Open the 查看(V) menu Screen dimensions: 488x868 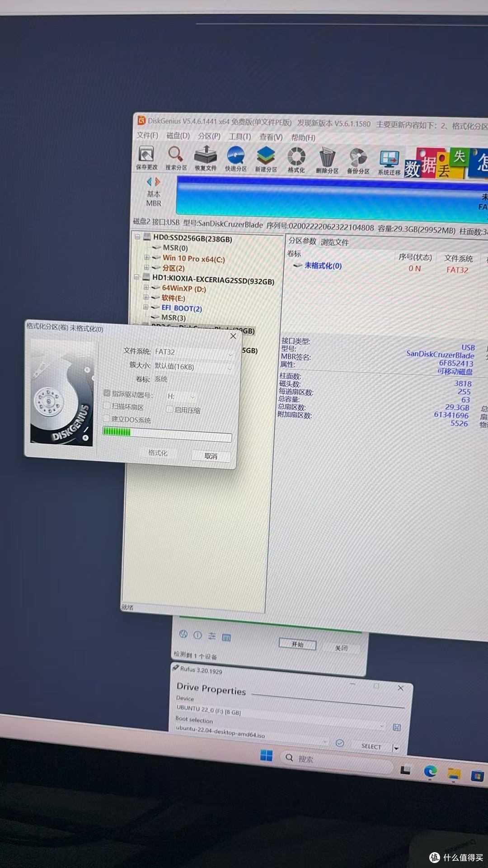[x=271, y=137]
